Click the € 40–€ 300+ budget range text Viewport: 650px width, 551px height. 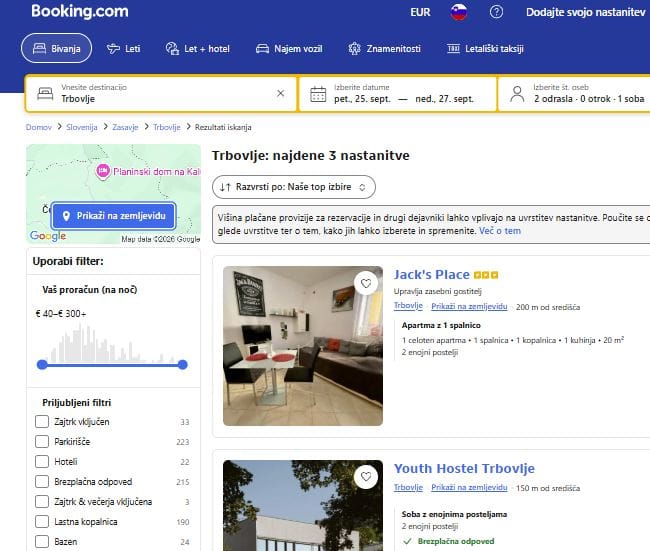click(x=61, y=314)
